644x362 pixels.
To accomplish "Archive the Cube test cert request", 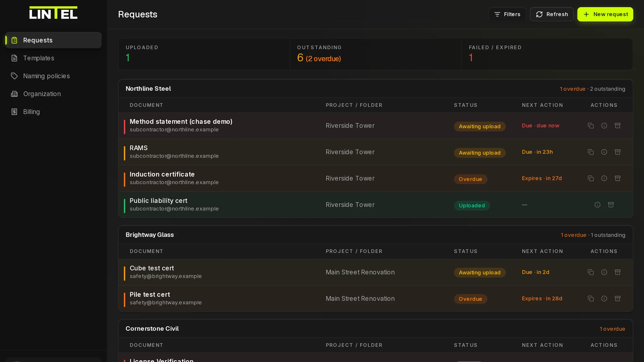I will pyautogui.click(x=618, y=272).
